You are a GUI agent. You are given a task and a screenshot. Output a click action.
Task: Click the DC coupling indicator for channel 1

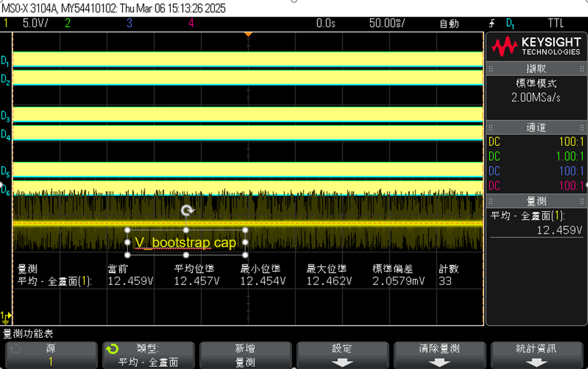(495, 142)
